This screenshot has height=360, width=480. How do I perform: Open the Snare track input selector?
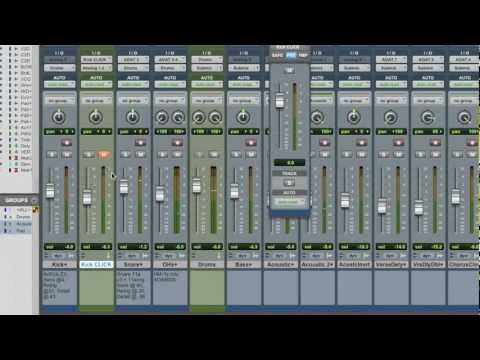click(x=133, y=60)
